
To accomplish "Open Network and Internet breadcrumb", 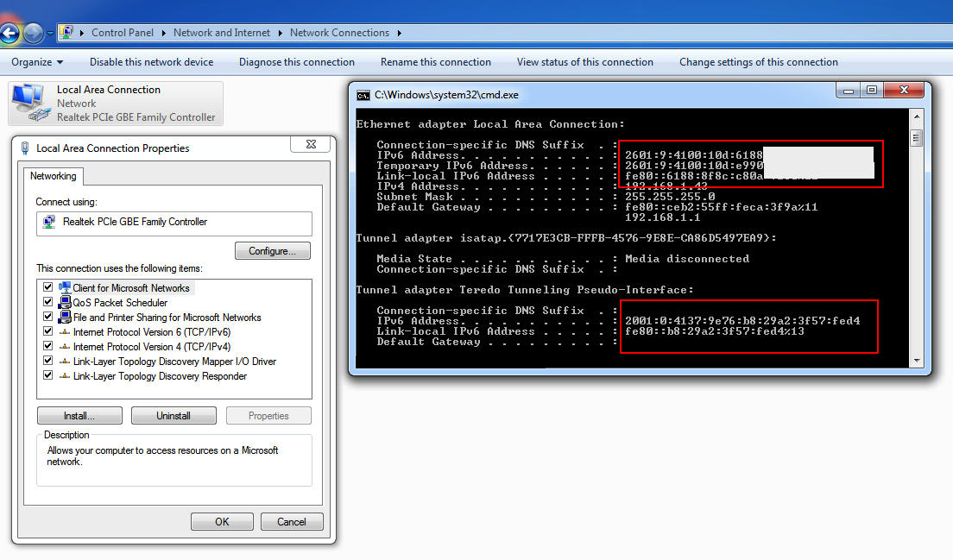I will (x=221, y=33).
